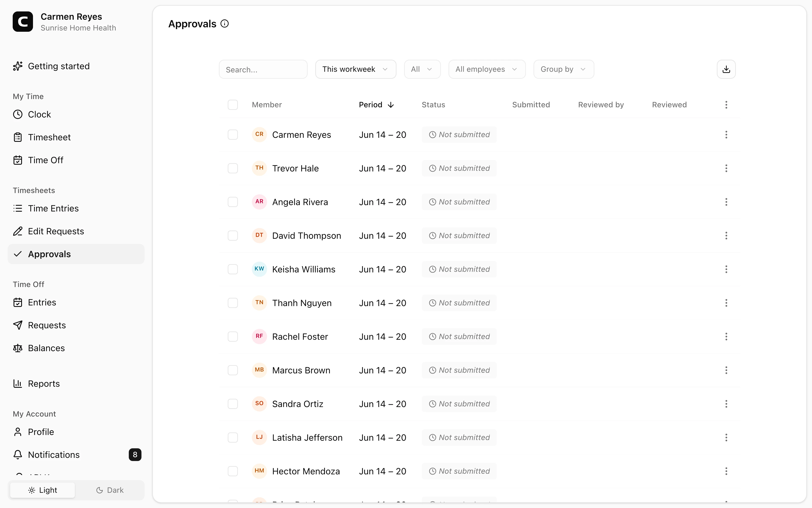Open Getting started in sidebar
This screenshot has width=812, height=508.
76,66
